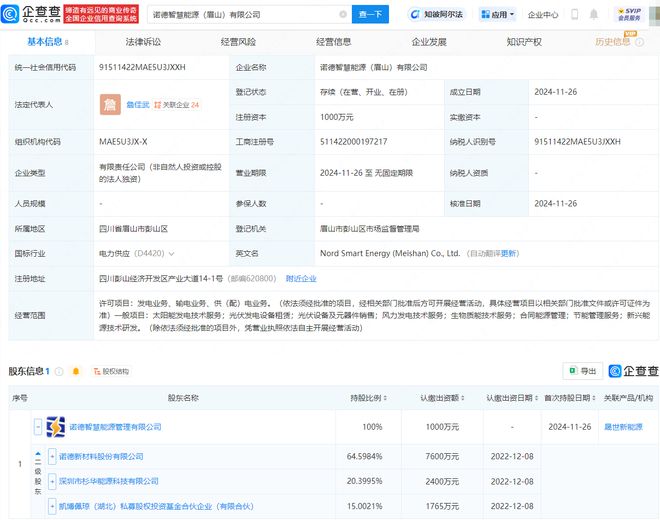This screenshot has height=520, width=660.
Task: Select Nord Smart Energy (Meishan) English name
Action: [390, 253]
